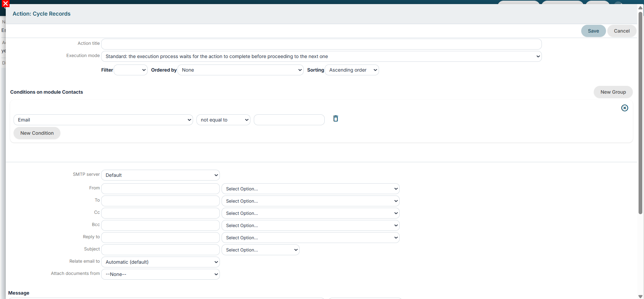Cancel the action dialog
This screenshot has height=299, width=644.
(x=622, y=31)
